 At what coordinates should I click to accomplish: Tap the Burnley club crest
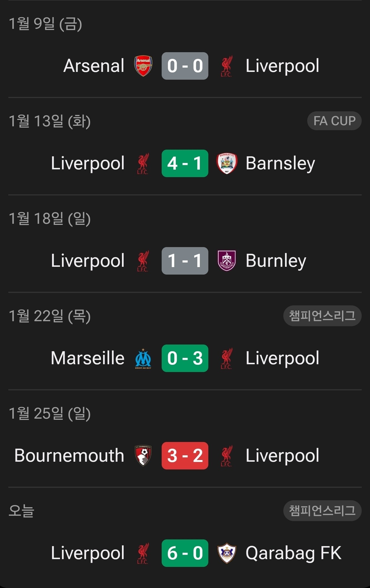(227, 261)
